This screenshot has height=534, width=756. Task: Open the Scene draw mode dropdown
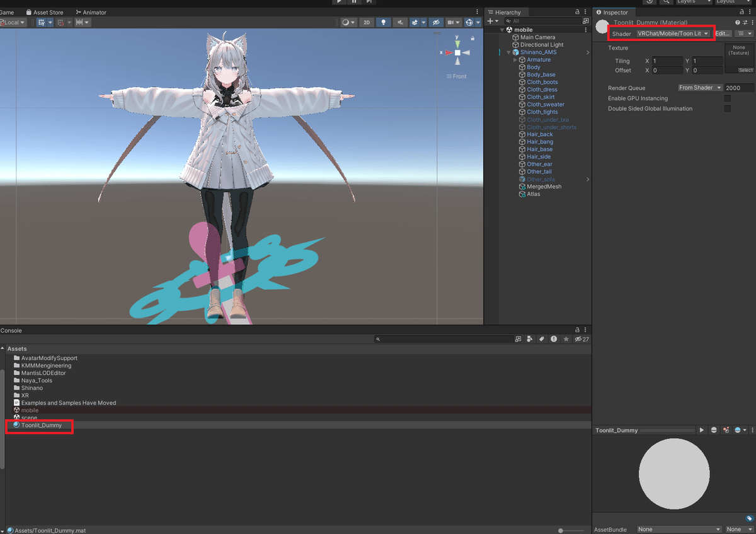point(348,22)
